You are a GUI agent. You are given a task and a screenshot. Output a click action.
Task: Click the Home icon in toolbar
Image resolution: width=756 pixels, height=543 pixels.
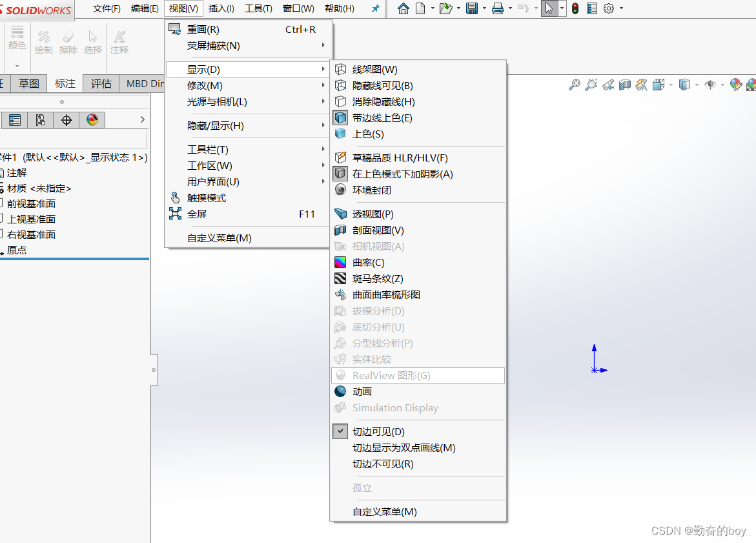[x=403, y=8]
